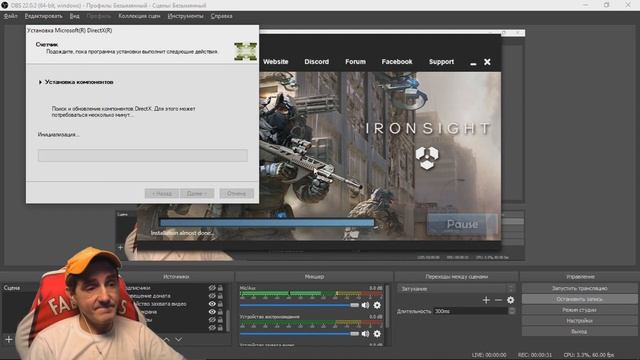Open gear settings for Устройство воспроизведения
The width and height of the screenshot is (640, 360).
[377, 334]
